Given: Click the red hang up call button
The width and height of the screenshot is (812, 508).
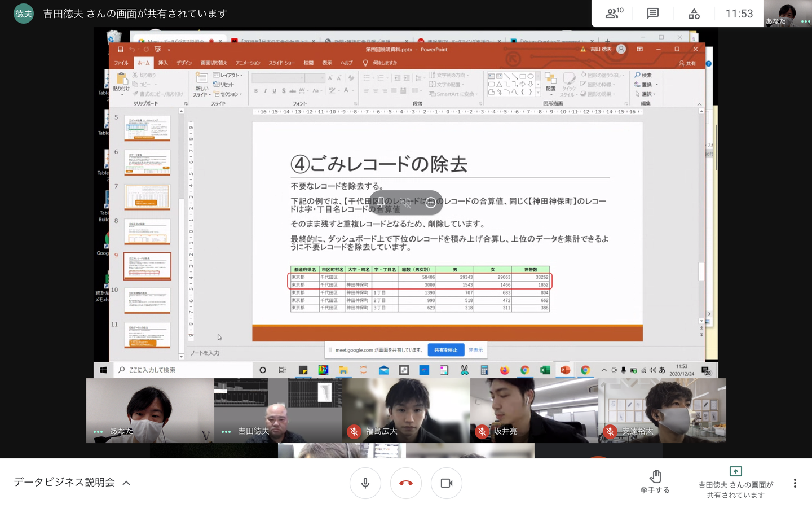Looking at the screenshot, I should tap(406, 483).
